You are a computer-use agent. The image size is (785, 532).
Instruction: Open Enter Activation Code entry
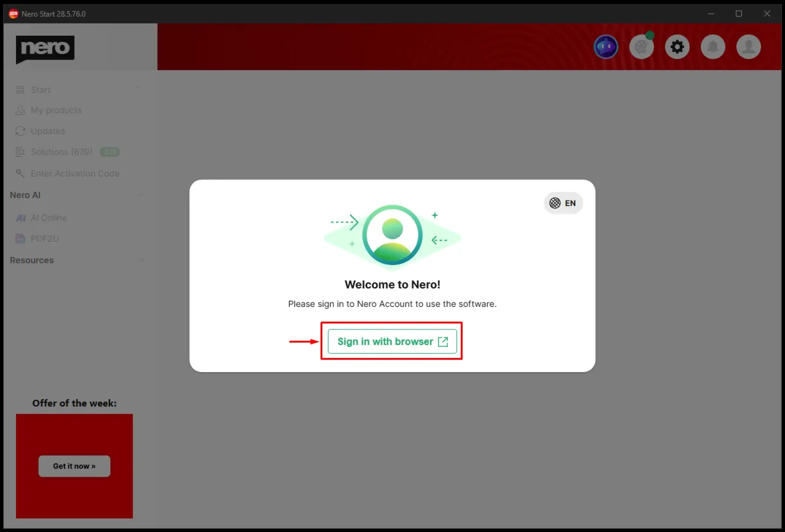pyautogui.click(x=75, y=173)
